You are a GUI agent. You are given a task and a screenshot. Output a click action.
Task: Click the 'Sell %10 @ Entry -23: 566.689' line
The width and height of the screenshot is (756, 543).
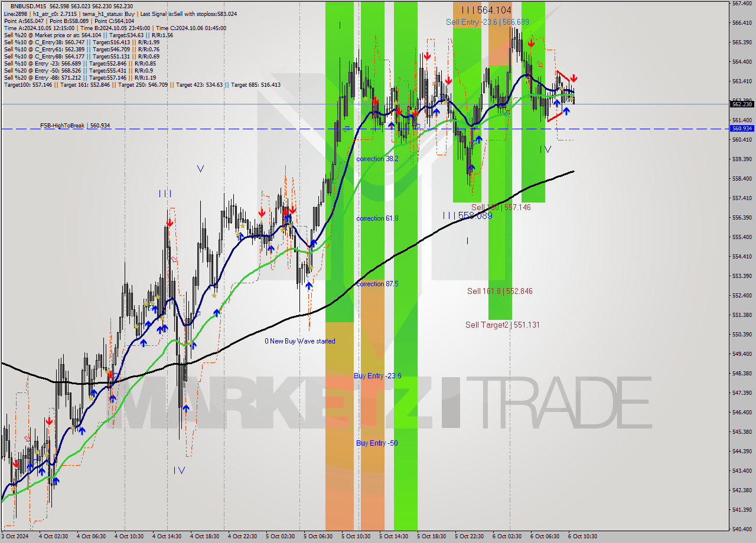[x=80, y=63]
